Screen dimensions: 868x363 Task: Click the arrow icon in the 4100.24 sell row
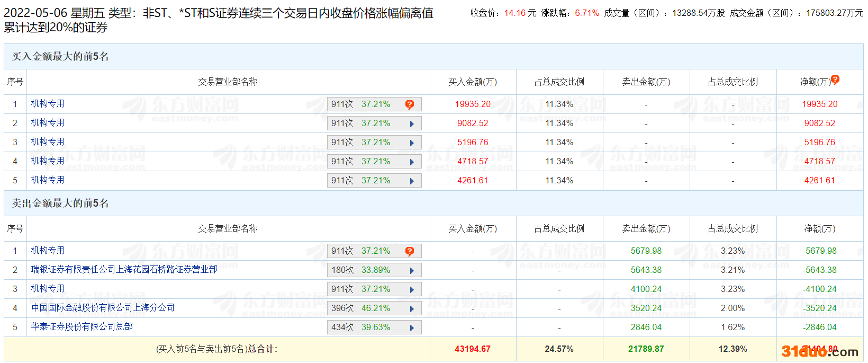(x=412, y=289)
